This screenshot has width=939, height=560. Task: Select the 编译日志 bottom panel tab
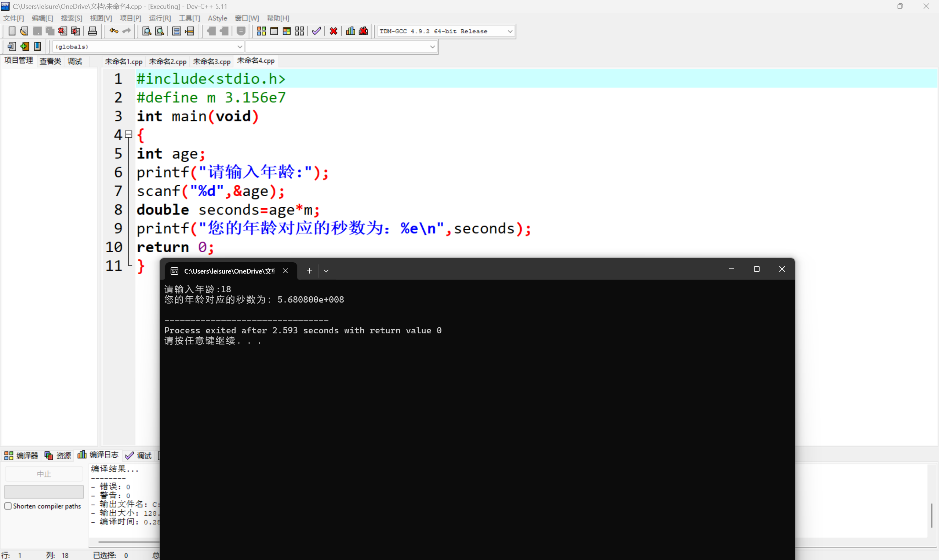tap(98, 455)
